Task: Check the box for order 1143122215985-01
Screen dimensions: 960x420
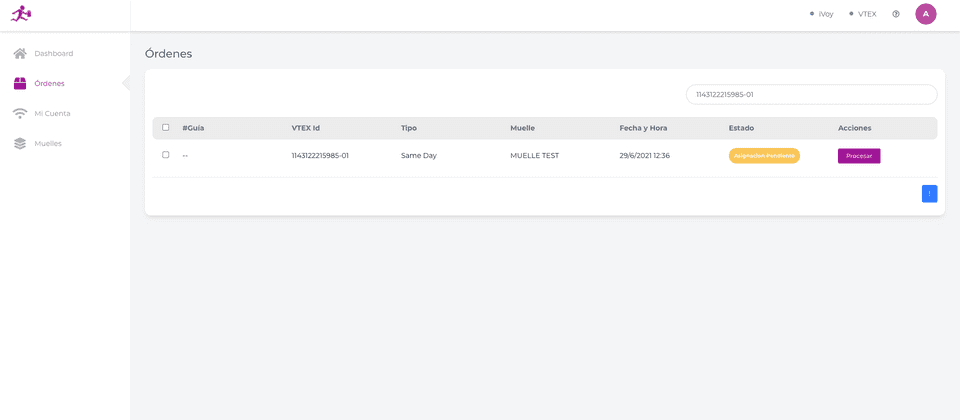Action: point(166,155)
